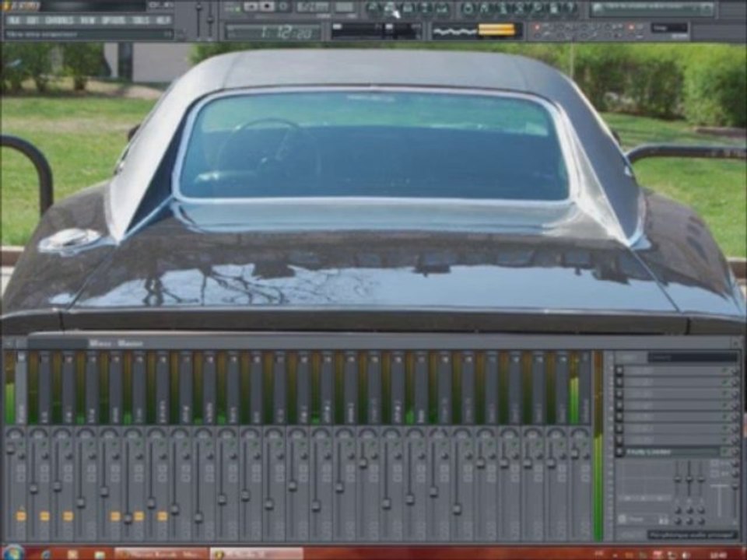The image size is (747, 560).
Task: Disable the Fruity Limiter effect enable light
Action: [x=725, y=451]
